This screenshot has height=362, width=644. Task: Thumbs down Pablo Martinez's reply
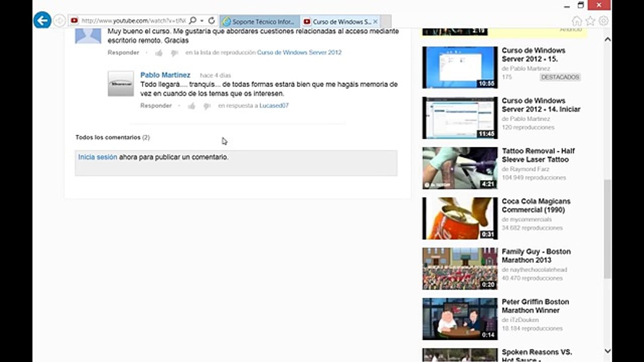click(207, 106)
